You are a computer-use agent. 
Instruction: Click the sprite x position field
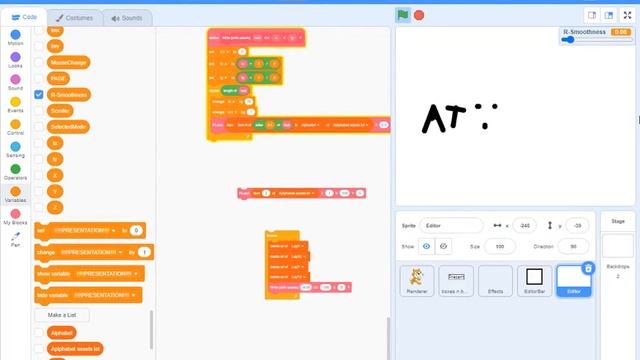coord(524,225)
